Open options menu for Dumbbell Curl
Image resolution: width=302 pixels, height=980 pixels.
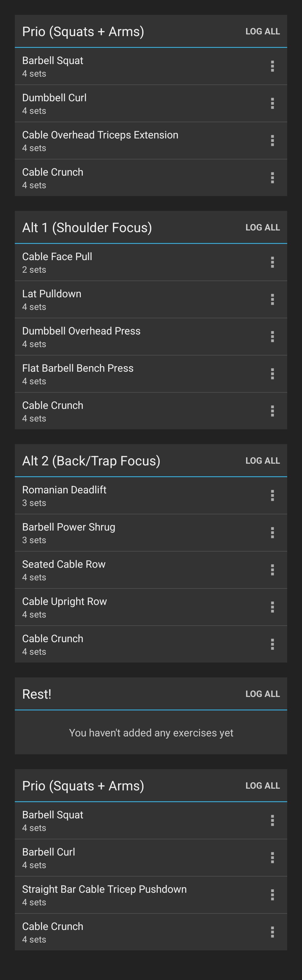272,103
